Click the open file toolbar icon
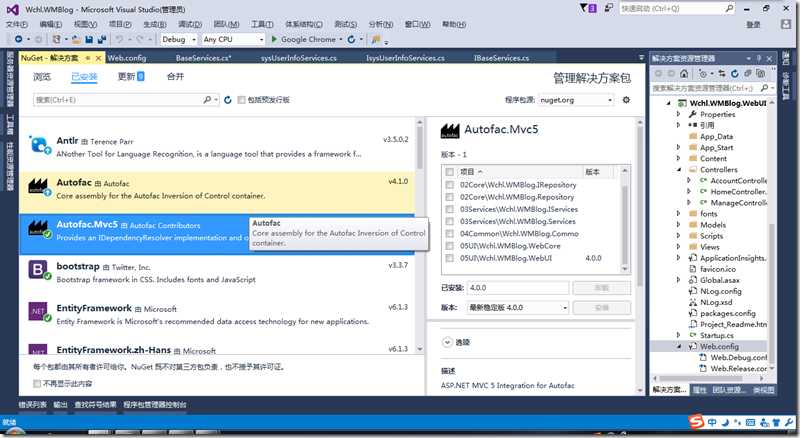This screenshot has width=800, height=438. tap(77, 39)
